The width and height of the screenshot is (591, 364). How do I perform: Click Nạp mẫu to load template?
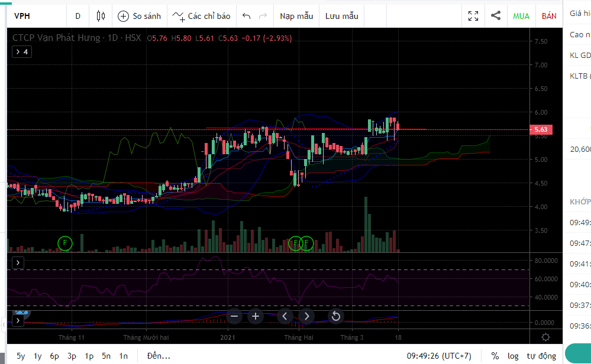point(296,16)
